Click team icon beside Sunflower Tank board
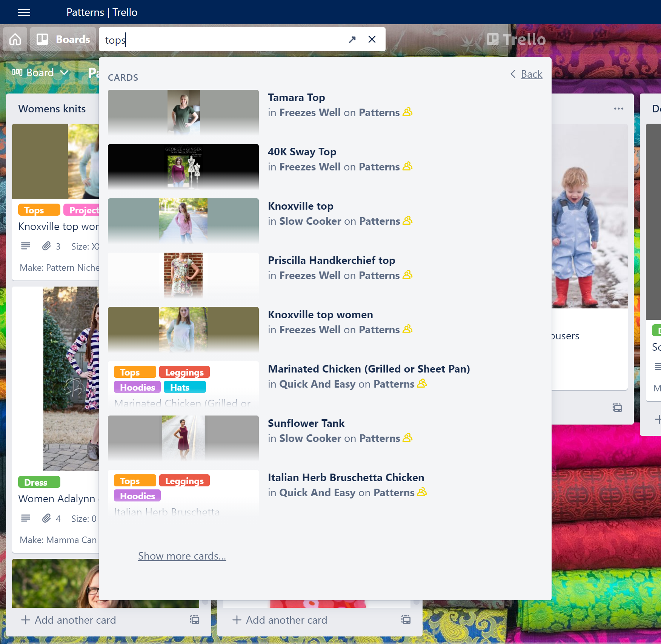Viewport: 661px width, 644px height. click(x=407, y=438)
